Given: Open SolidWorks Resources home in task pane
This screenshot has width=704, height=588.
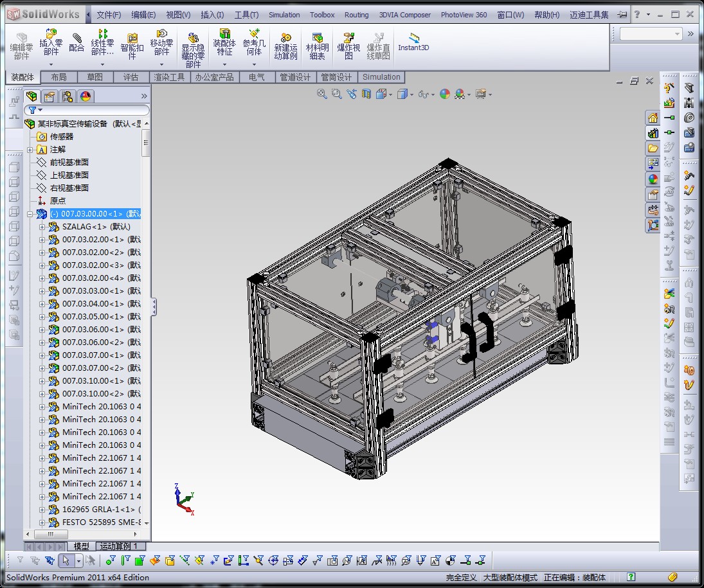Looking at the screenshot, I should point(653,118).
